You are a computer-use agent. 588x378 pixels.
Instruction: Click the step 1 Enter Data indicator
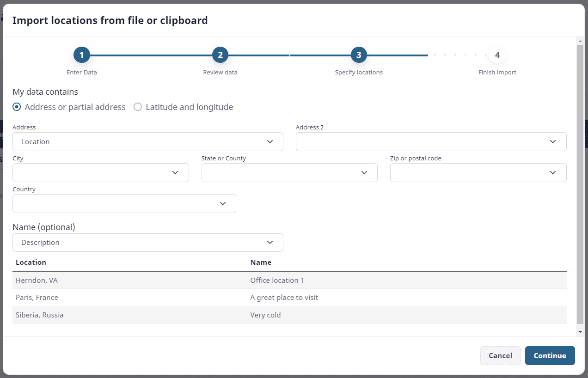(81, 54)
